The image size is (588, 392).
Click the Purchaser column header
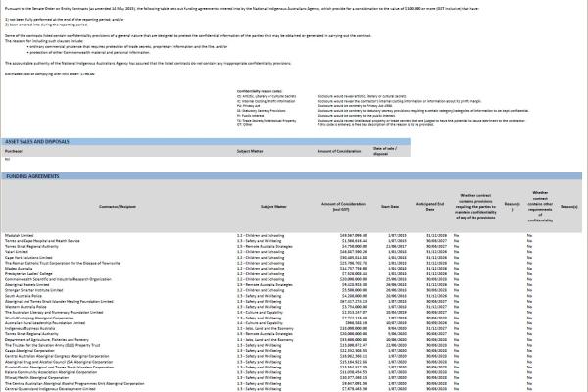pos(14,151)
